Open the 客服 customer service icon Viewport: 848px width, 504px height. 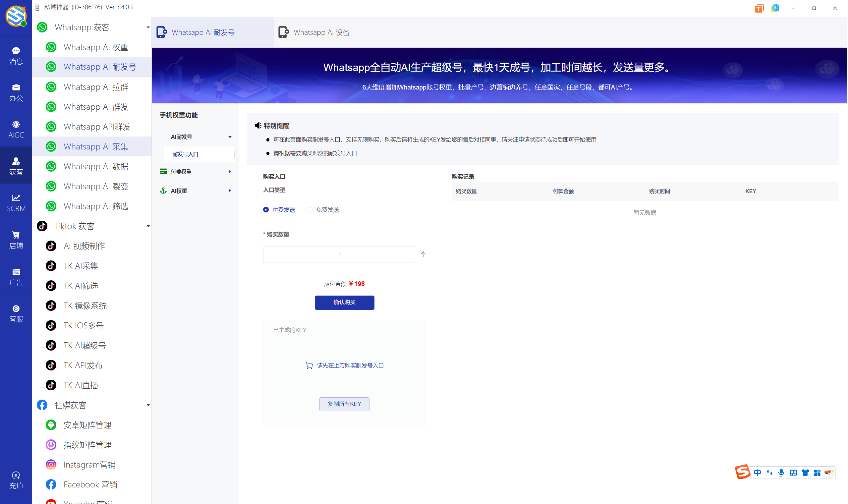16,313
